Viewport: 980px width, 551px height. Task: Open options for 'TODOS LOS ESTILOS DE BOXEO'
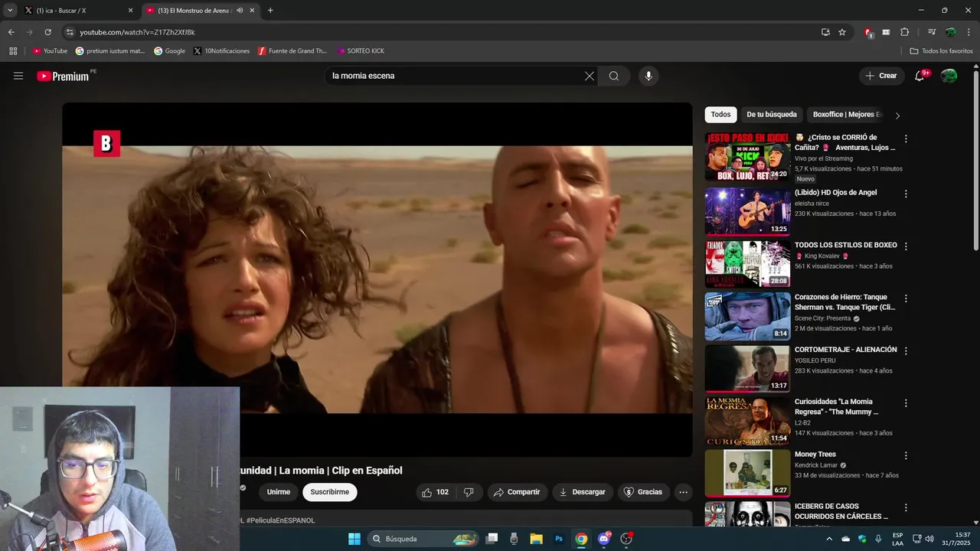(x=906, y=246)
